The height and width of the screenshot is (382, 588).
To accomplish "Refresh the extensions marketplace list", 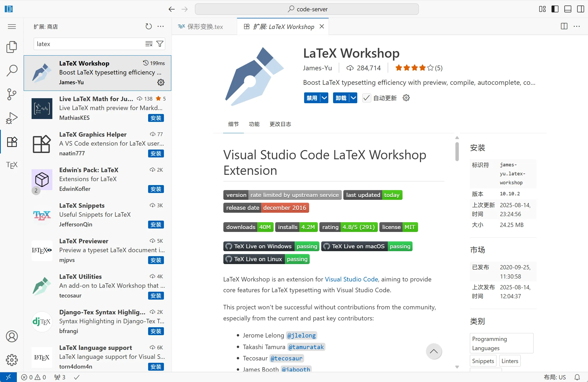I will (149, 26).
